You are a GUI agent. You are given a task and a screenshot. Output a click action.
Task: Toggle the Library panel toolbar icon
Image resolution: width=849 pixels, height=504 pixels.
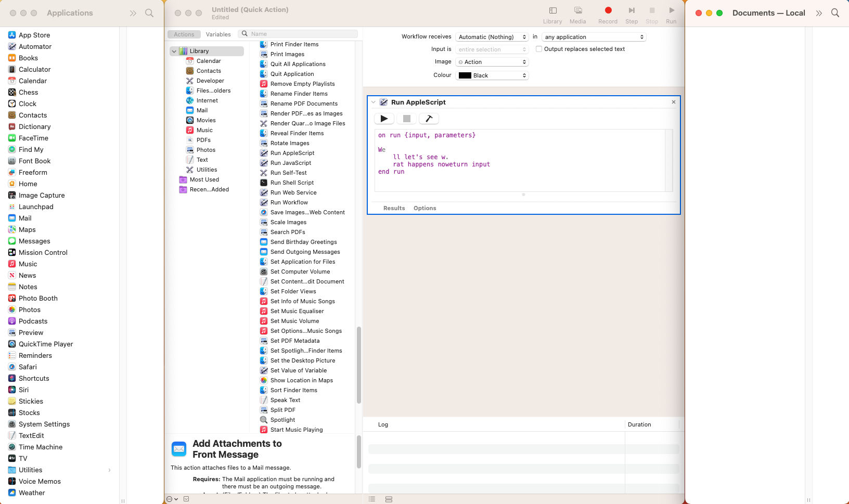click(x=552, y=15)
